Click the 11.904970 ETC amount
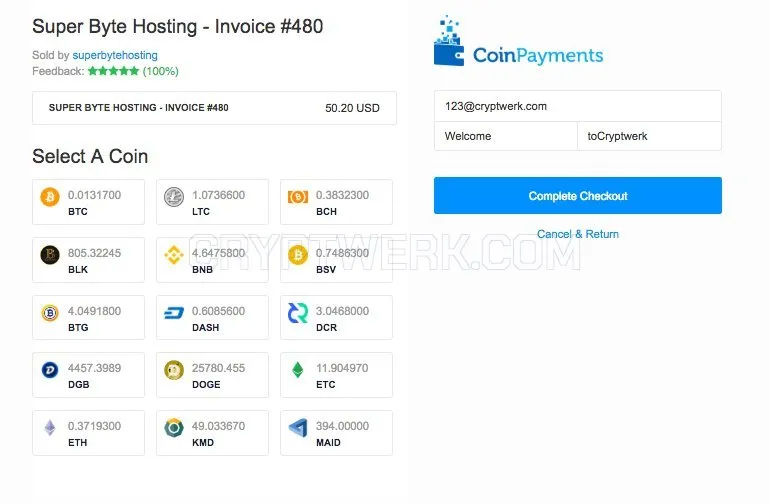The width and height of the screenshot is (770, 504). (342, 368)
